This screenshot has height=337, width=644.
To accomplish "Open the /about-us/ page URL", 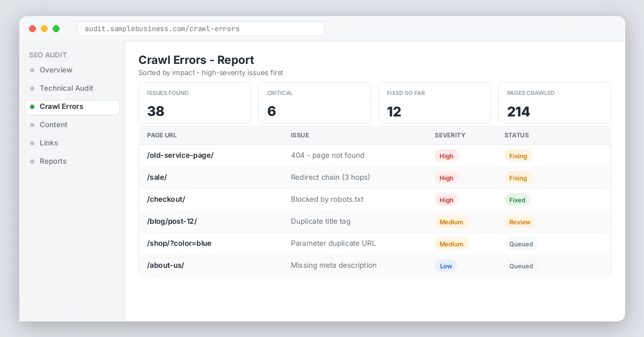I will (x=165, y=265).
